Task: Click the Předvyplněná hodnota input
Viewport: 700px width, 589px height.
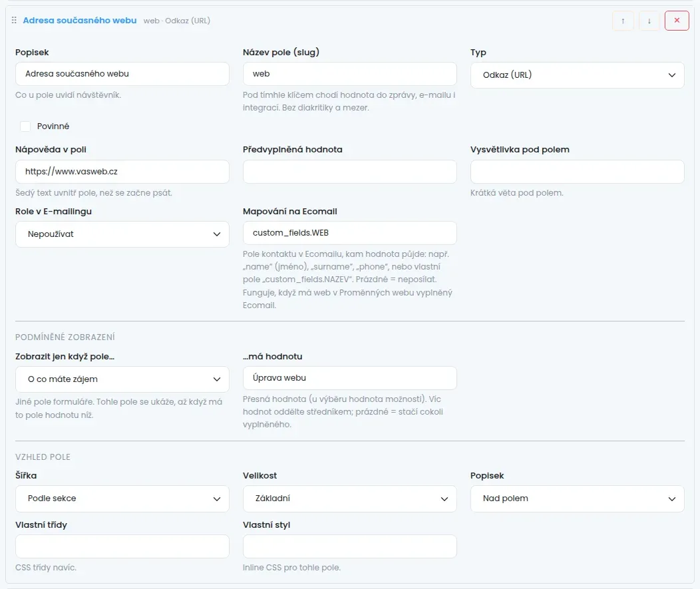Action: coord(349,172)
